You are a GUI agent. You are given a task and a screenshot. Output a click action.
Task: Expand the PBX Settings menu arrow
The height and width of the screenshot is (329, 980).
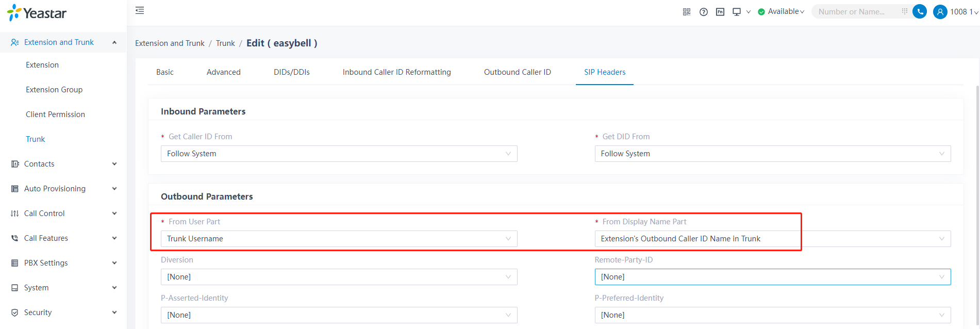coord(114,263)
